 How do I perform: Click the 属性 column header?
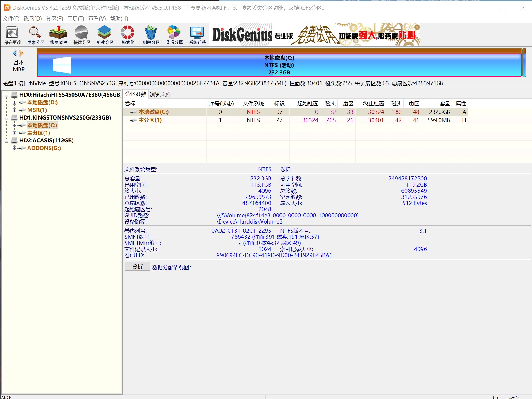coord(461,104)
